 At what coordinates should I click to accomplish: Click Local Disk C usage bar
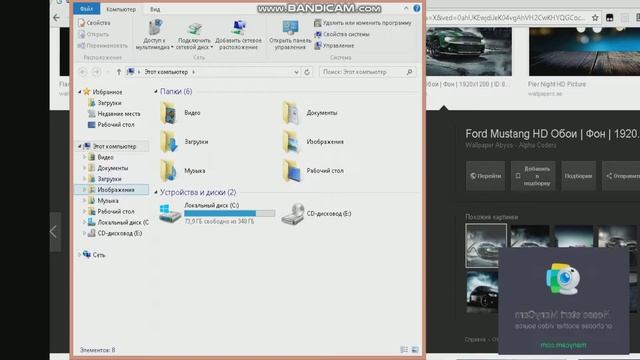(x=229, y=213)
